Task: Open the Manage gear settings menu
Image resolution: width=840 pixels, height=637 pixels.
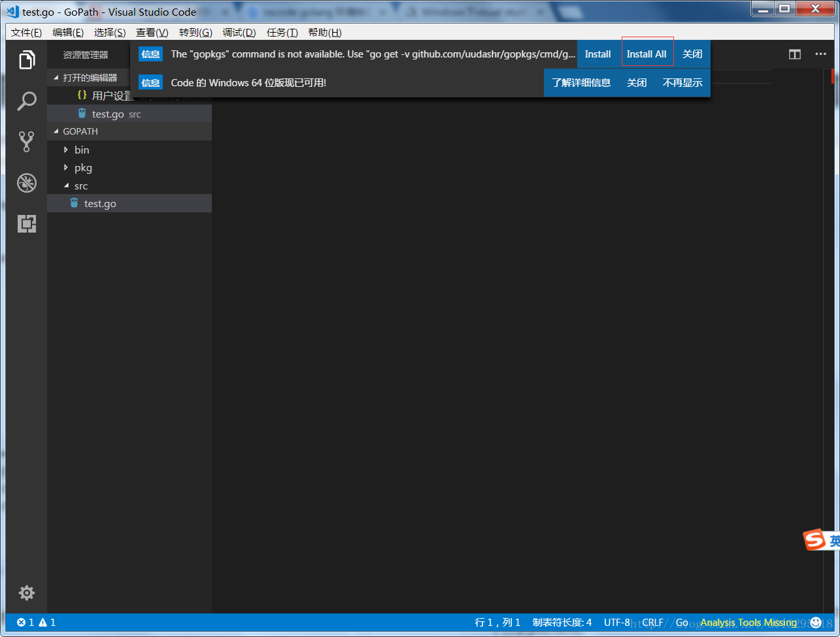Action: (x=26, y=593)
